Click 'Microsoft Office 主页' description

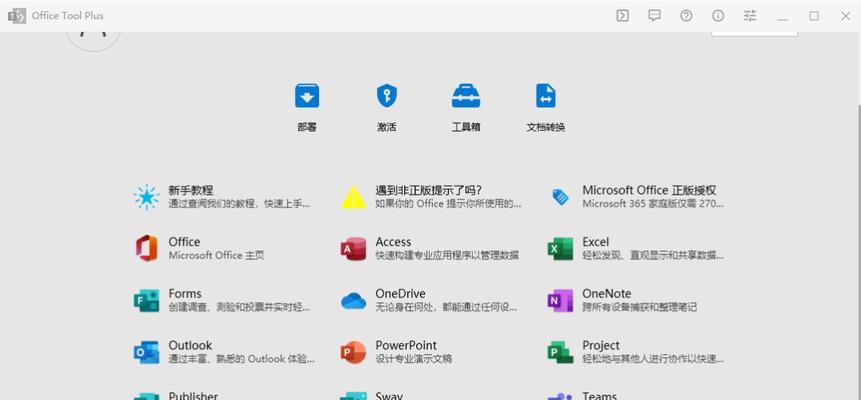[216, 255]
